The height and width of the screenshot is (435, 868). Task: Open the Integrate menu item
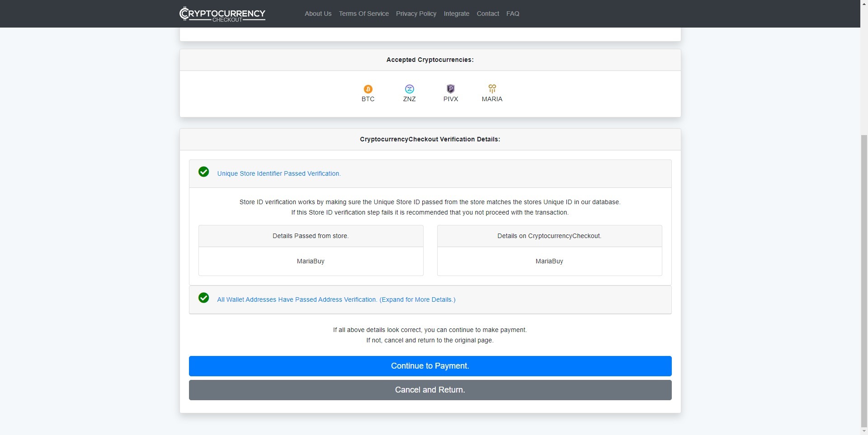click(457, 14)
